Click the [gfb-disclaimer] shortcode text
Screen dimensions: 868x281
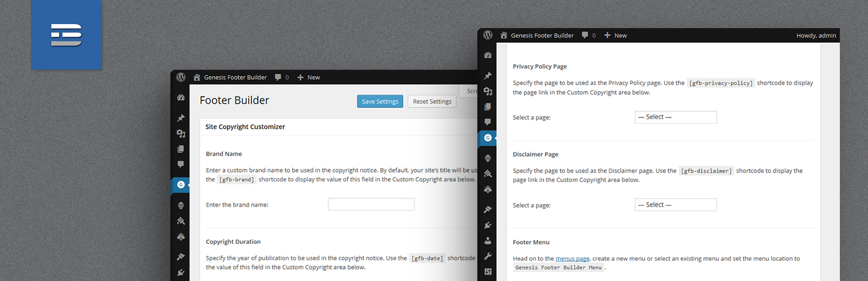point(706,170)
